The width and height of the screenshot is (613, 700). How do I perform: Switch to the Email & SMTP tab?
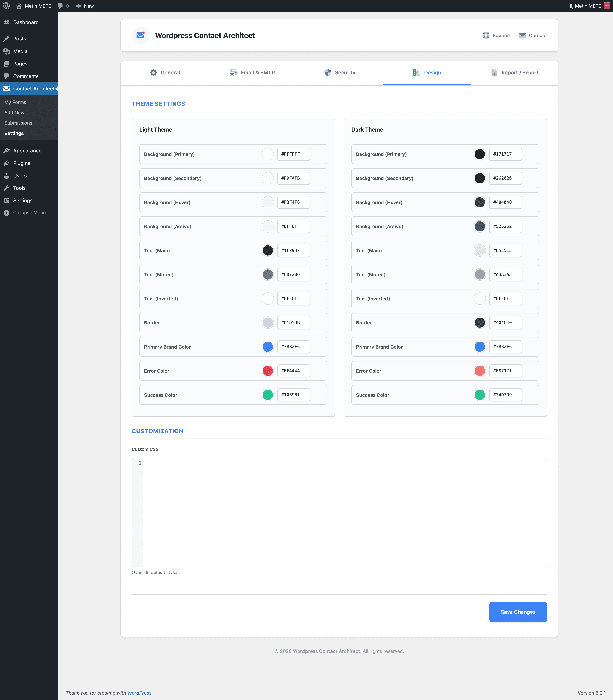tap(252, 72)
